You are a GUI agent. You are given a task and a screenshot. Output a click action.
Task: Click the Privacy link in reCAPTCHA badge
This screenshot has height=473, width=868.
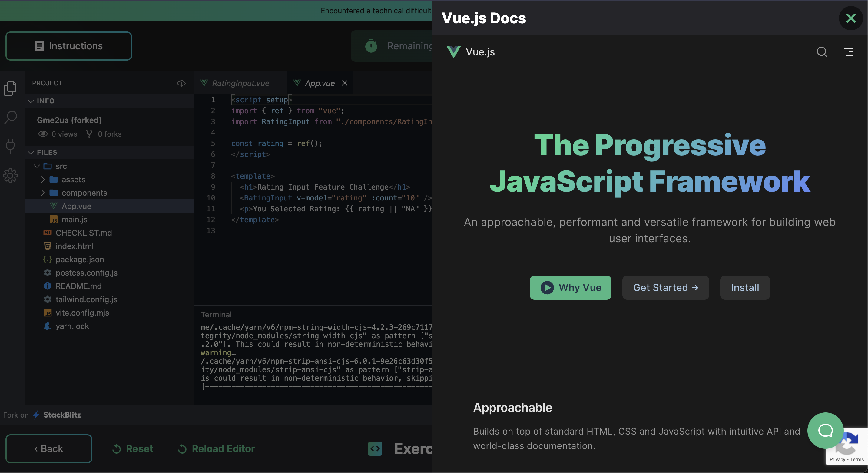click(x=837, y=459)
